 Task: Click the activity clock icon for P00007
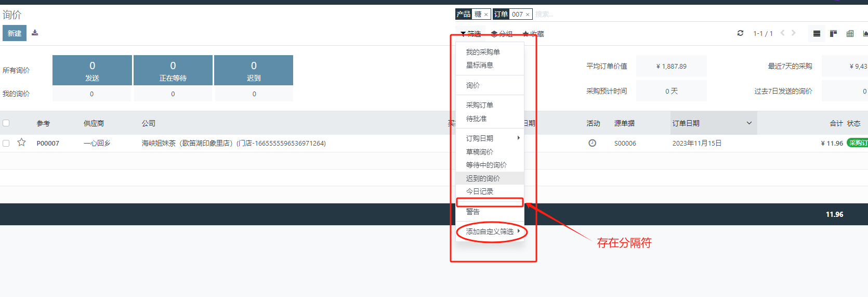click(x=592, y=143)
